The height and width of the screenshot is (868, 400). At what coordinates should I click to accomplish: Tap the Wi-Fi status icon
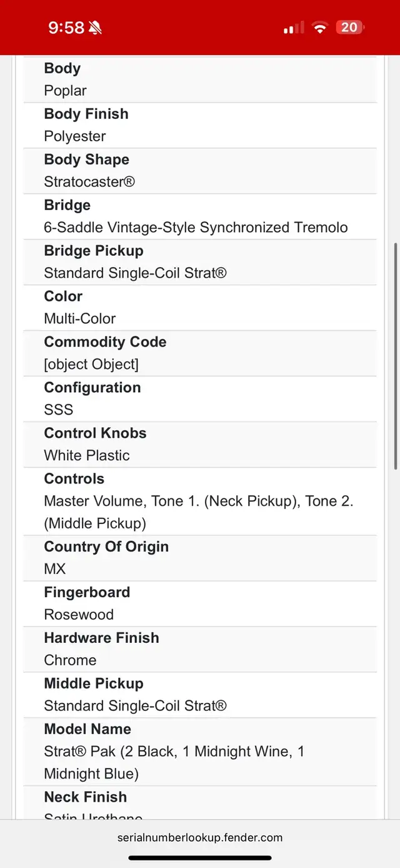pos(321,28)
